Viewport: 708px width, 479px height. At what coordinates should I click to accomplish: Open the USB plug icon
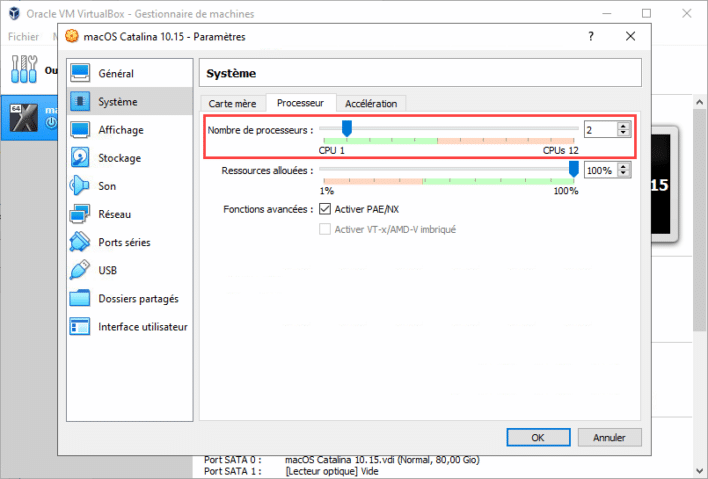[x=80, y=270]
